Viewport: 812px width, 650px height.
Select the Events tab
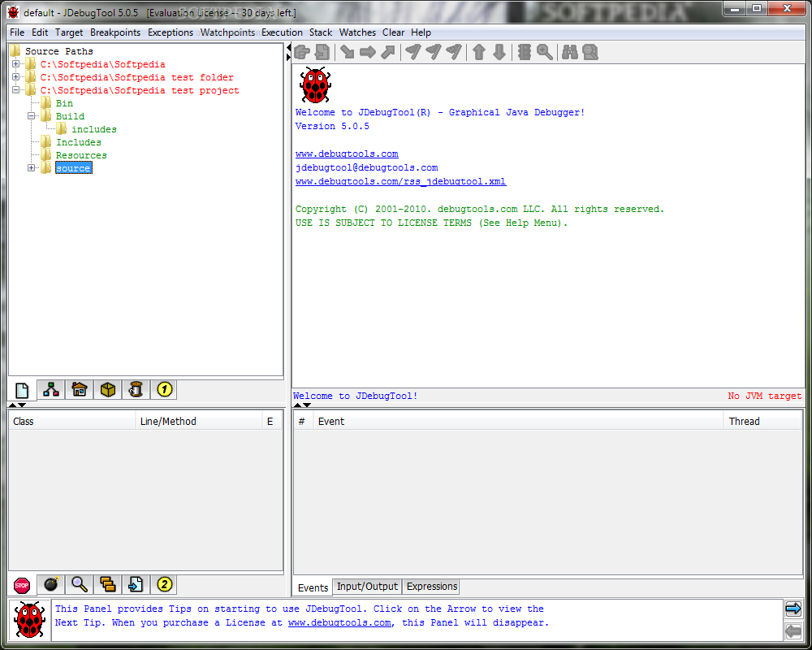click(x=313, y=587)
